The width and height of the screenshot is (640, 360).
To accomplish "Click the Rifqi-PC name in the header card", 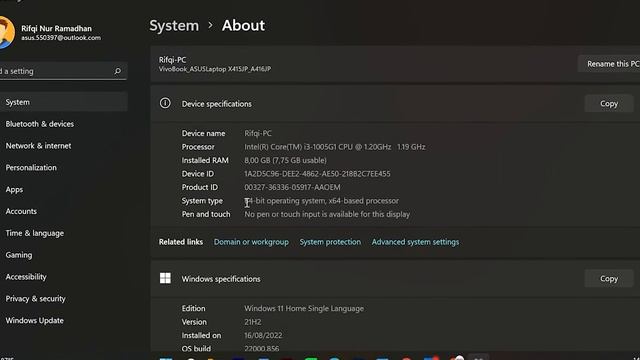I will point(172,60).
